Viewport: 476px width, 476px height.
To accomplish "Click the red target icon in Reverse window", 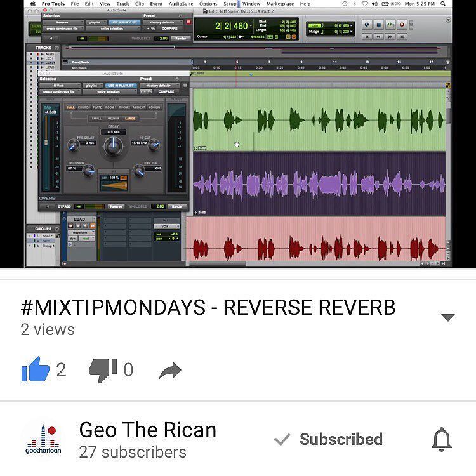I will pos(188,22).
